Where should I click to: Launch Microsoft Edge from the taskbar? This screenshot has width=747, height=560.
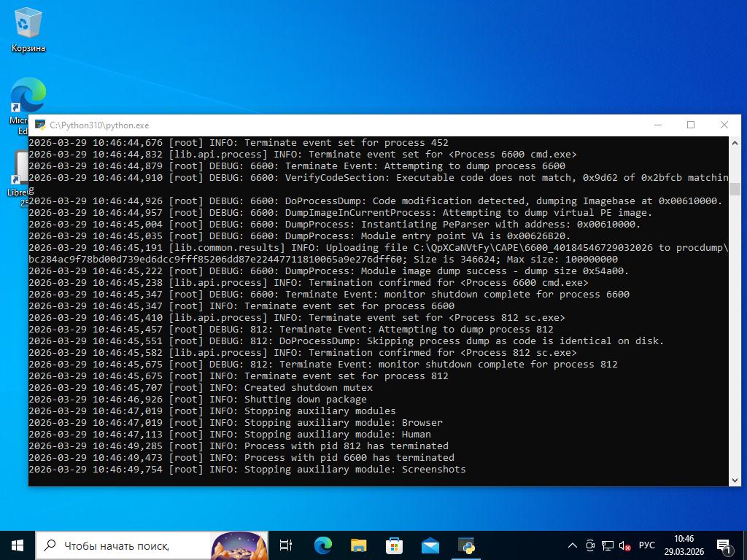[x=322, y=545]
